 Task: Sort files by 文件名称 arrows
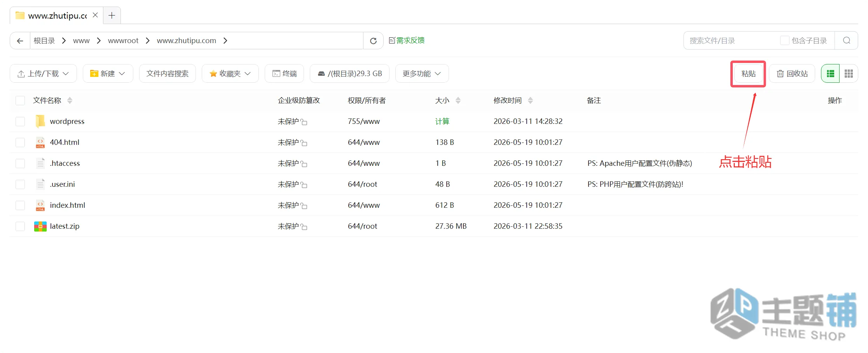[x=70, y=100]
